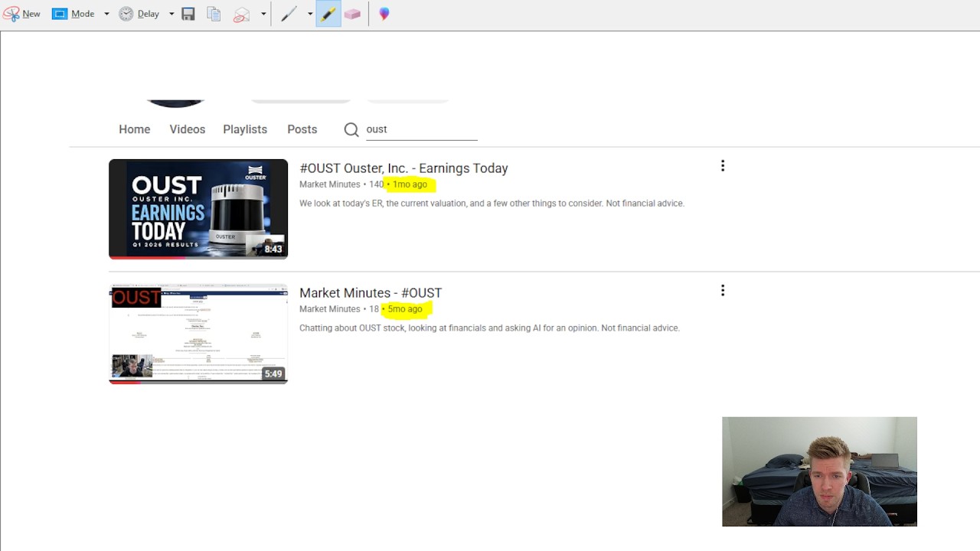The image size is (980, 551).
Task: Click the Mode button in Snipping Tool
Action: [73, 14]
